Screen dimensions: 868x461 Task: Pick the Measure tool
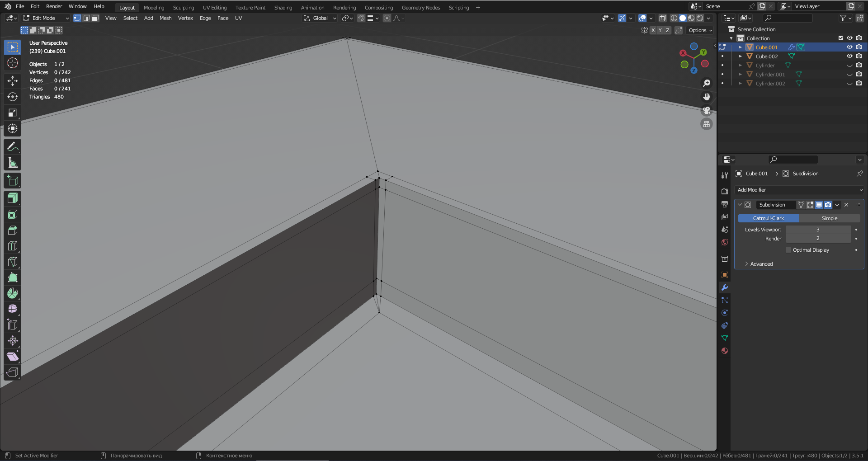point(13,163)
